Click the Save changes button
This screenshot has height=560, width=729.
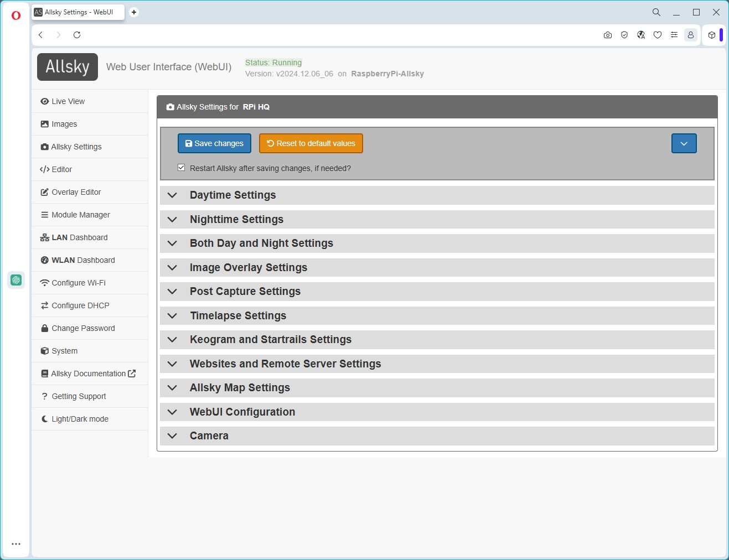214,143
